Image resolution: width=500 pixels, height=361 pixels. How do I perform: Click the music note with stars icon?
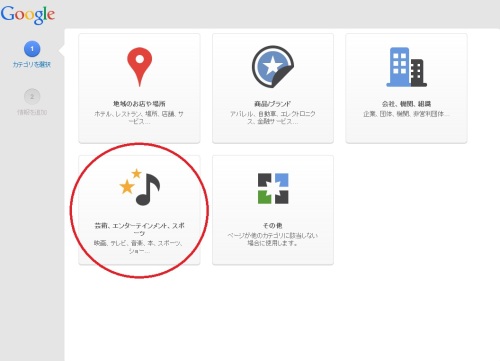140,187
